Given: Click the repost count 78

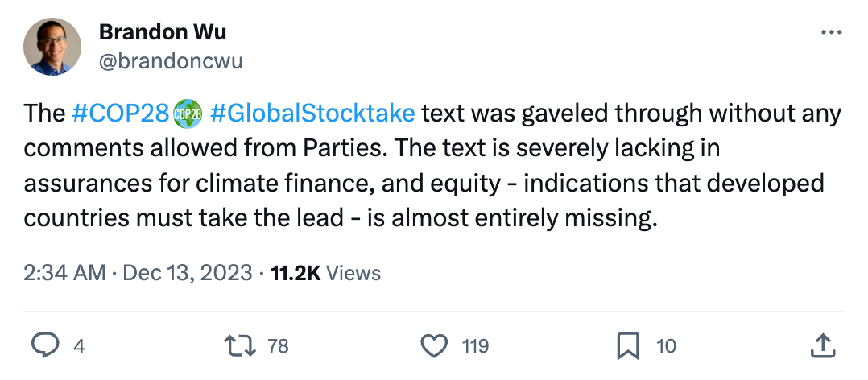Looking at the screenshot, I should [x=278, y=346].
